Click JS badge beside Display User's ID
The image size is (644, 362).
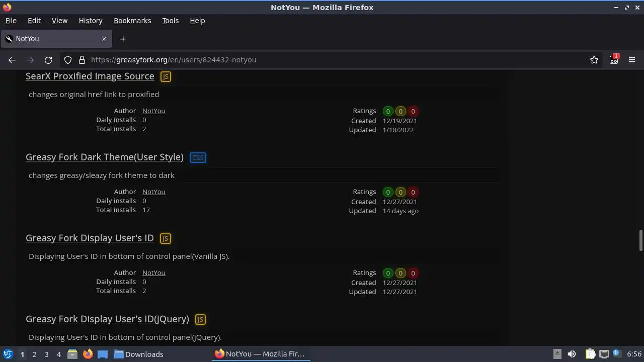(x=165, y=238)
